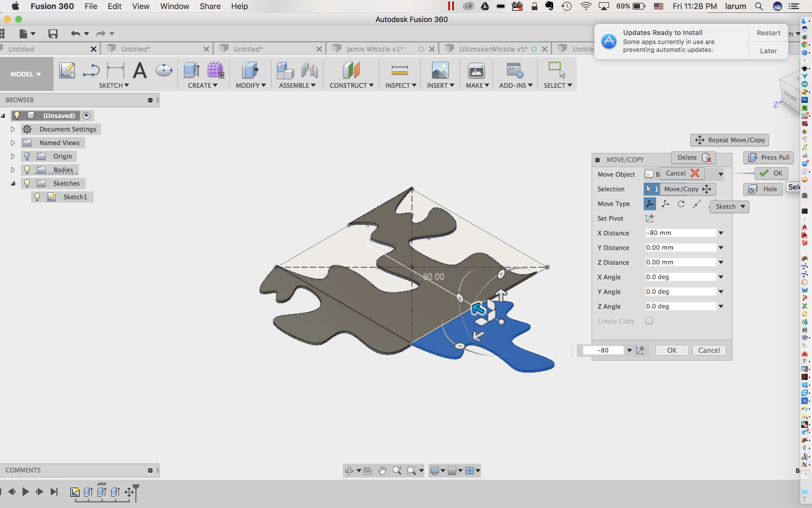Click the timeline Play button
Screen dimensions: 812x508
tap(25, 492)
